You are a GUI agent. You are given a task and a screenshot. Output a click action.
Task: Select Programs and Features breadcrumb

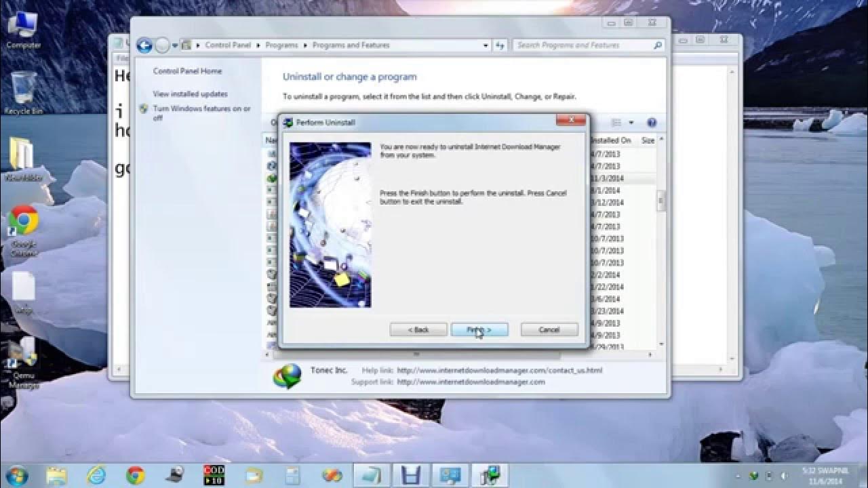[x=351, y=45]
